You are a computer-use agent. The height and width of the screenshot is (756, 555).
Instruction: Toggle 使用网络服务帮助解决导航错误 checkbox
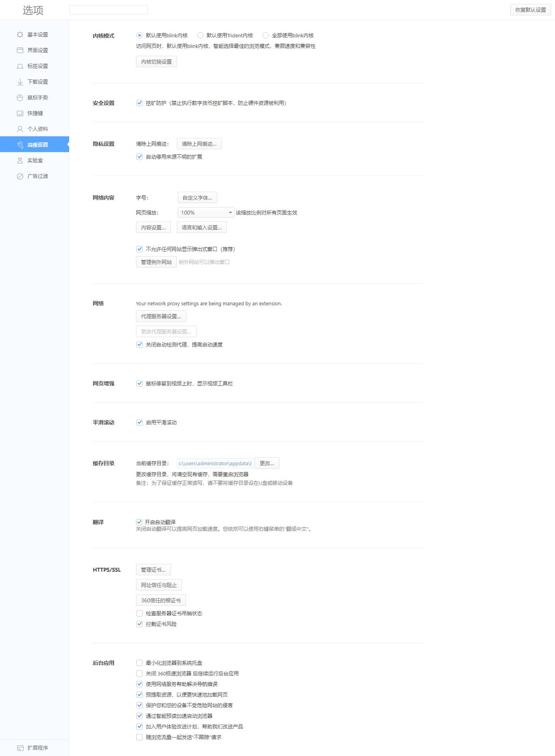tap(139, 684)
